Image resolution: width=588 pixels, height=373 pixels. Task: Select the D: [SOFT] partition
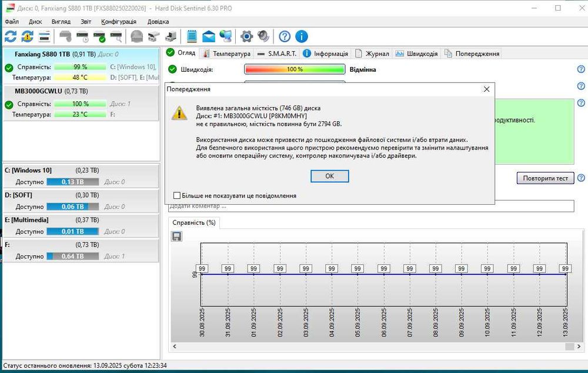pos(81,201)
